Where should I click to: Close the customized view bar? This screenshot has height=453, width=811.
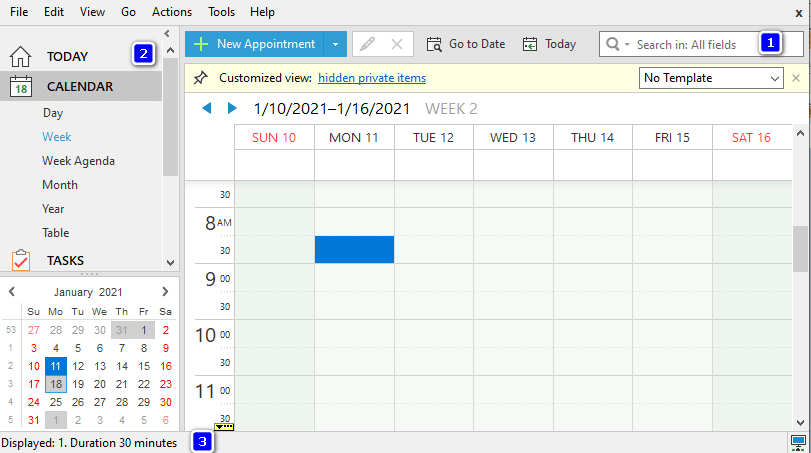[796, 78]
